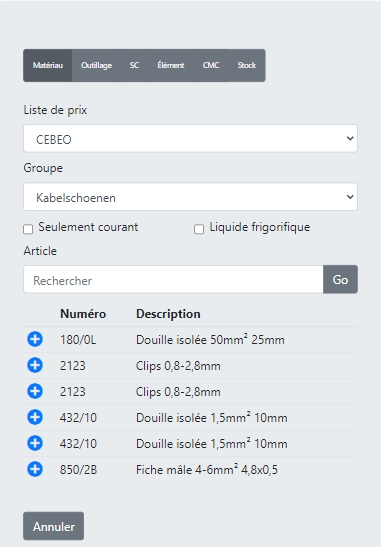Select article number 180/0L
Image resolution: width=381 pixels, height=547 pixels.
[78, 340]
